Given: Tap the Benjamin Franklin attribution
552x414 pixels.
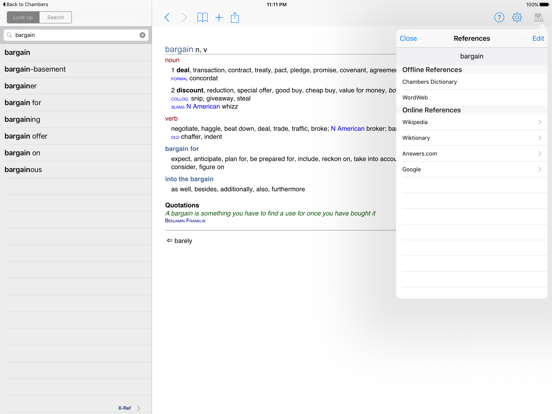Looking at the screenshot, I should [185, 221].
